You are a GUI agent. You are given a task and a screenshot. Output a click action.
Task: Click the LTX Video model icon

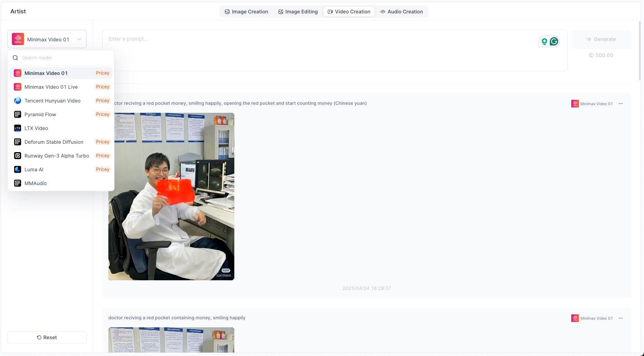pos(18,128)
